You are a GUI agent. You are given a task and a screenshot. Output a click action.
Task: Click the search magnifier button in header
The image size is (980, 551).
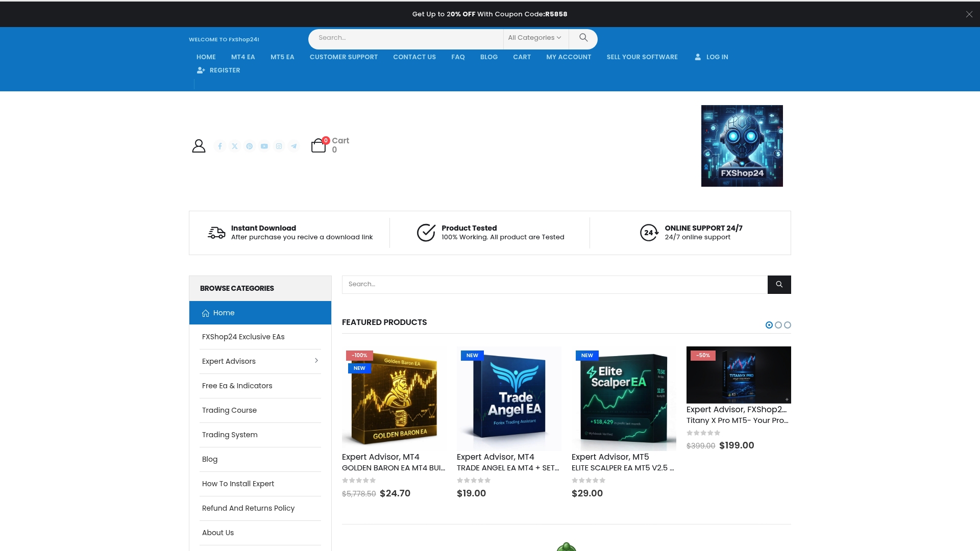[583, 38]
